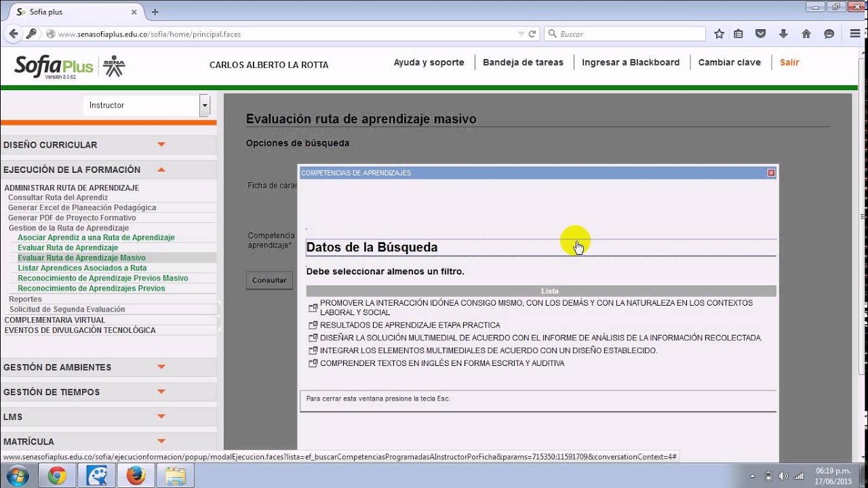Expand the GESTIÓN DE AMBIENTES section
Image resolution: width=868 pixels, height=488 pixels.
point(161,367)
